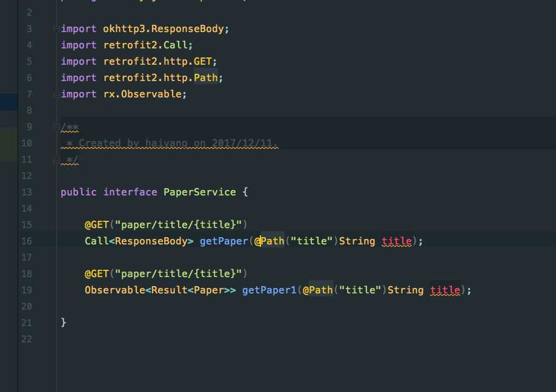Screen dimensions: 556x392
Task: Click 'Paper' generic type on line 19
Action: coord(209,290)
